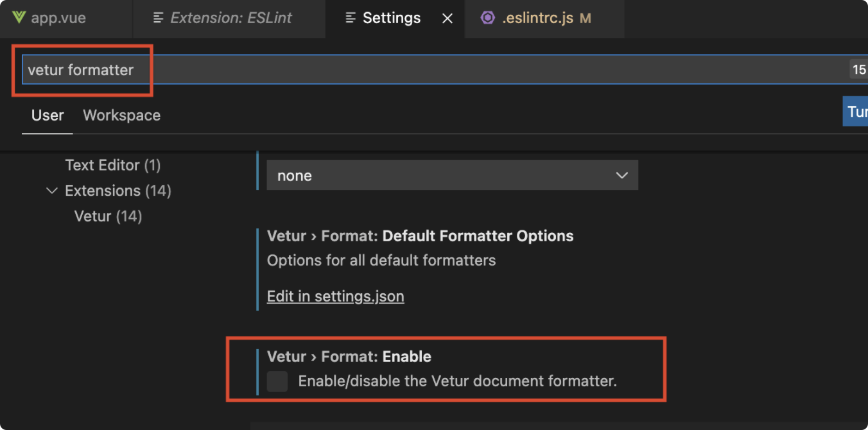Click the purple ESLint icon on .eslintrc.js tab
The width and height of the screenshot is (868, 430).
(x=488, y=18)
